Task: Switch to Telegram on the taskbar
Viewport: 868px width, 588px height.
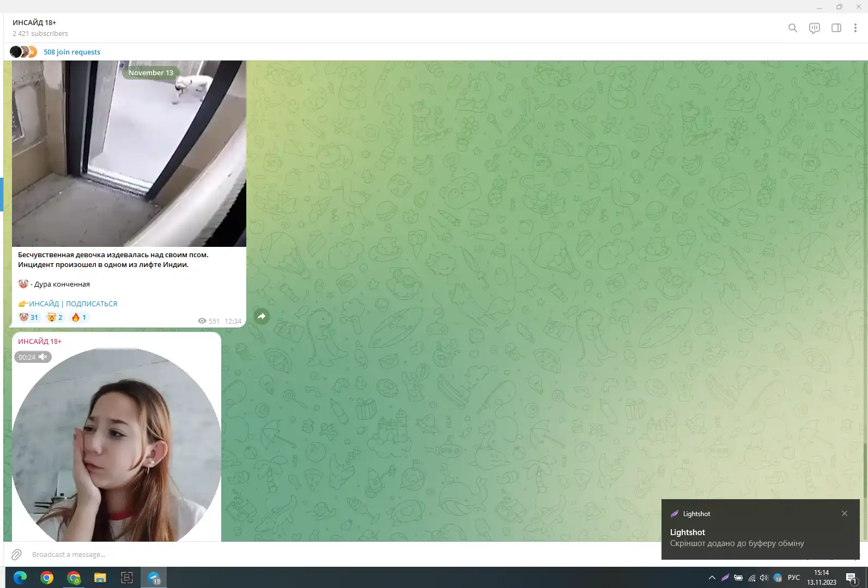Action: tap(154, 578)
